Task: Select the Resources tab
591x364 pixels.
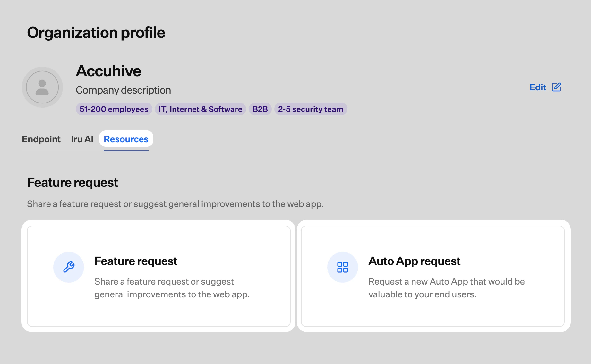Action: (126, 139)
